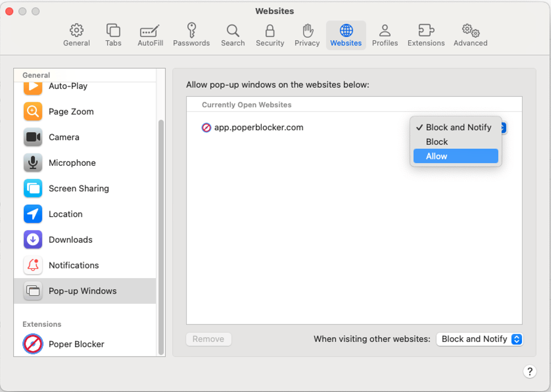Screen dimensions: 551x392
Task: Open the Auto-Play settings
Action: (32, 85)
